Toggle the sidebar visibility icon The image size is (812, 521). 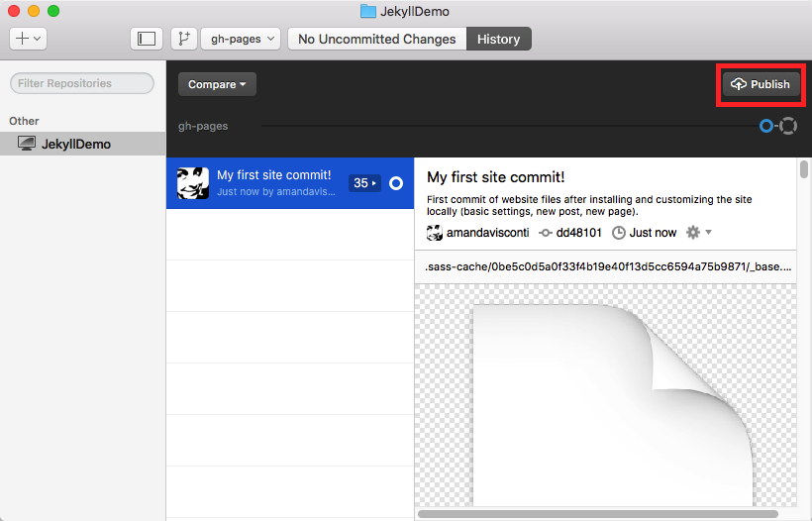click(x=147, y=39)
